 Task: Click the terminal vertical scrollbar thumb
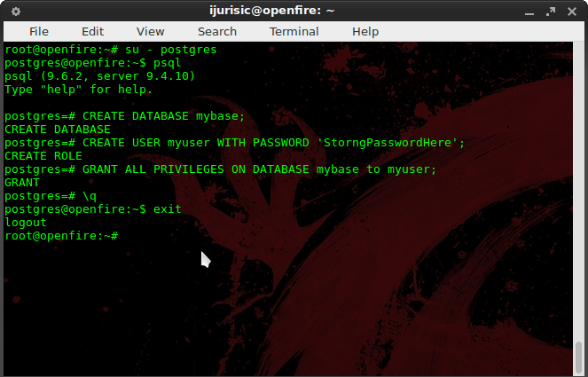(579, 357)
